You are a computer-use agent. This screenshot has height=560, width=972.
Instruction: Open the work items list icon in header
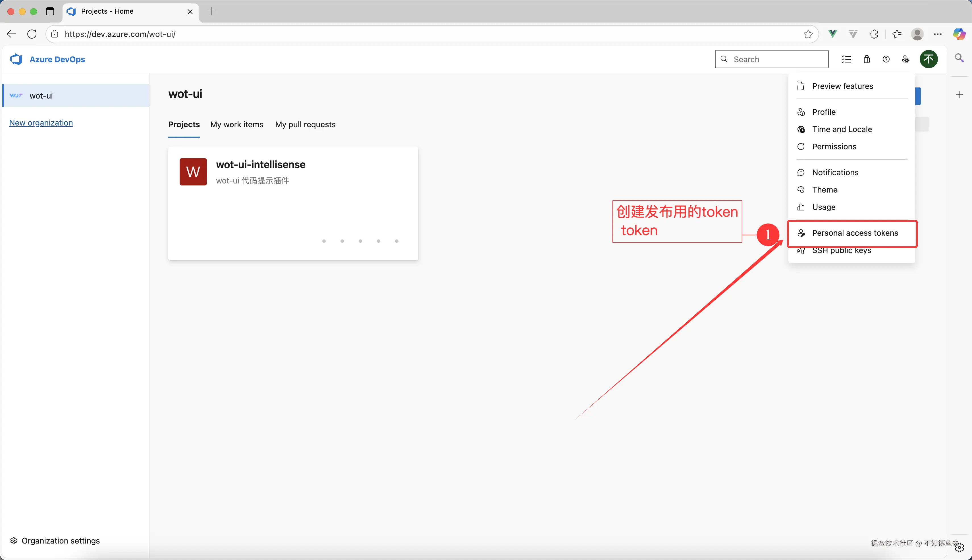846,59
